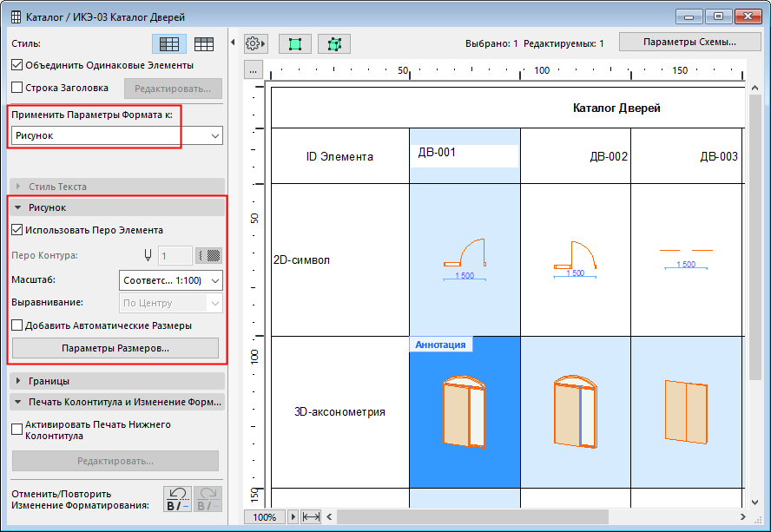
Task: Select the ДВ-003 ID cell
Action: (x=687, y=156)
